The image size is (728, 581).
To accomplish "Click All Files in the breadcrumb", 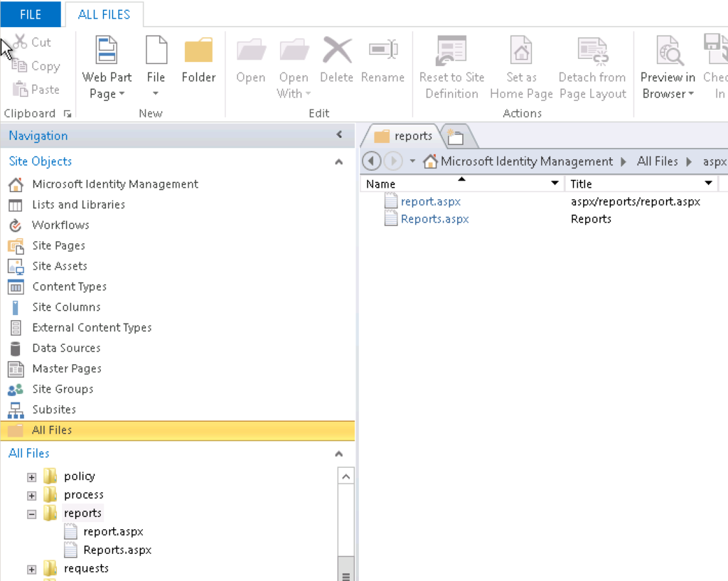I will (657, 161).
